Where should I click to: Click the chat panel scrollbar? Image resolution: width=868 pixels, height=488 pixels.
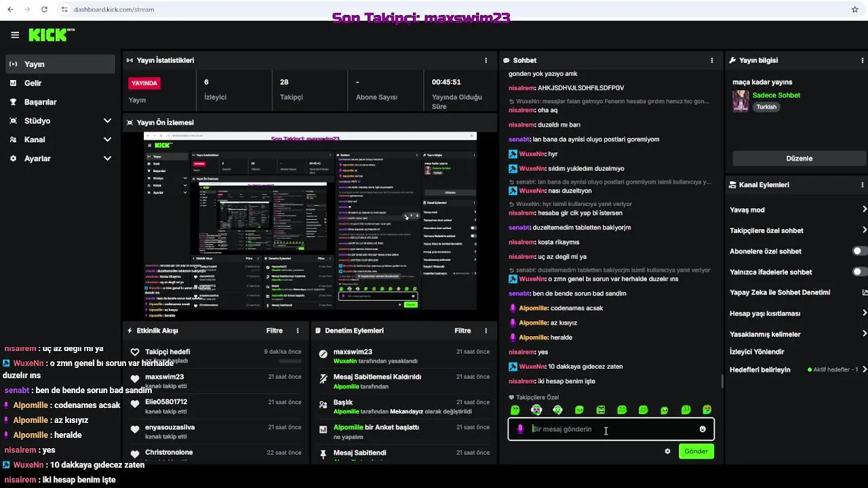pyautogui.click(x=722, y=382)
